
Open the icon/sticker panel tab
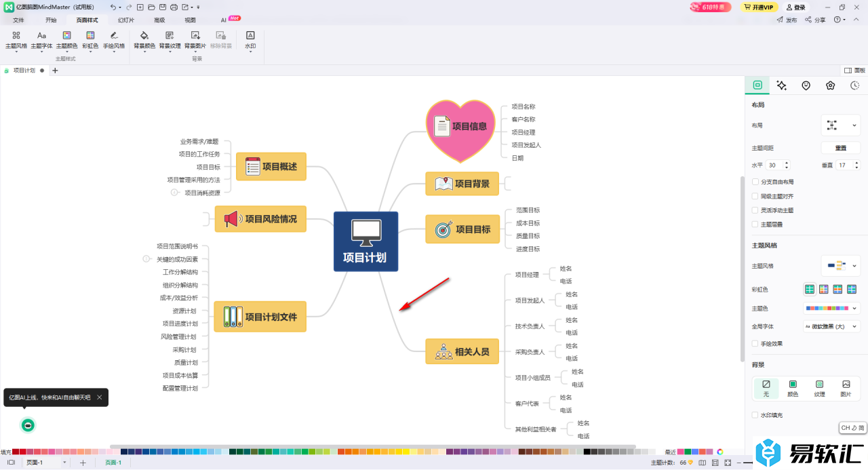(806, 85)
